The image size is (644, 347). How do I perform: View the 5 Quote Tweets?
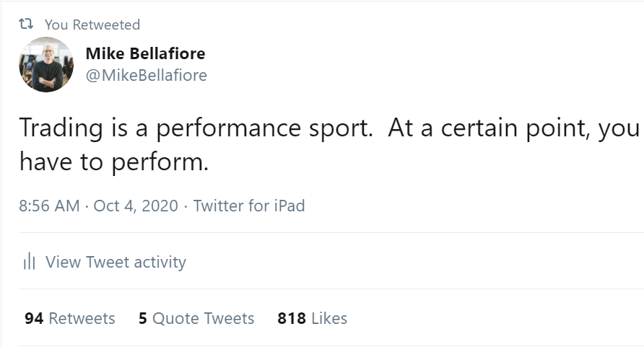coord(196,318)
